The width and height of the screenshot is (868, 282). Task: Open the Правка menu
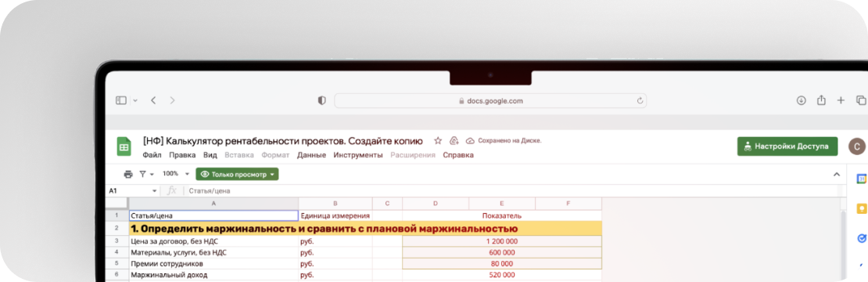click(183, 155)
